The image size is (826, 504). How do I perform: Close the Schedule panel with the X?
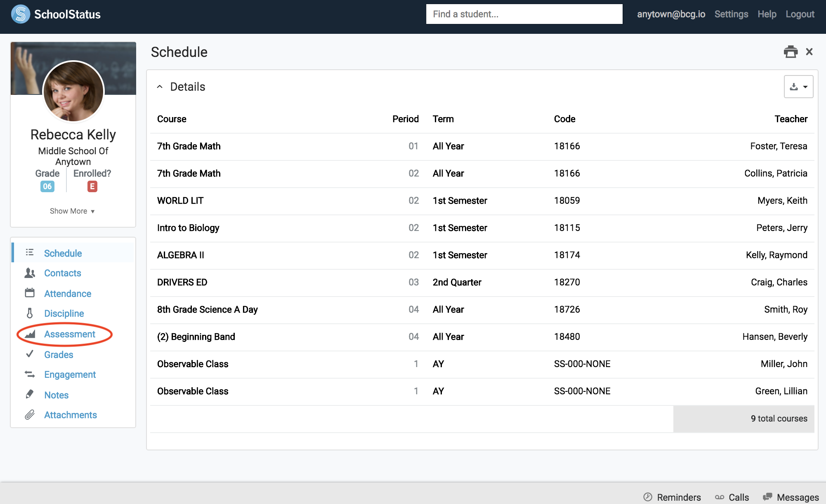(809, 52)
